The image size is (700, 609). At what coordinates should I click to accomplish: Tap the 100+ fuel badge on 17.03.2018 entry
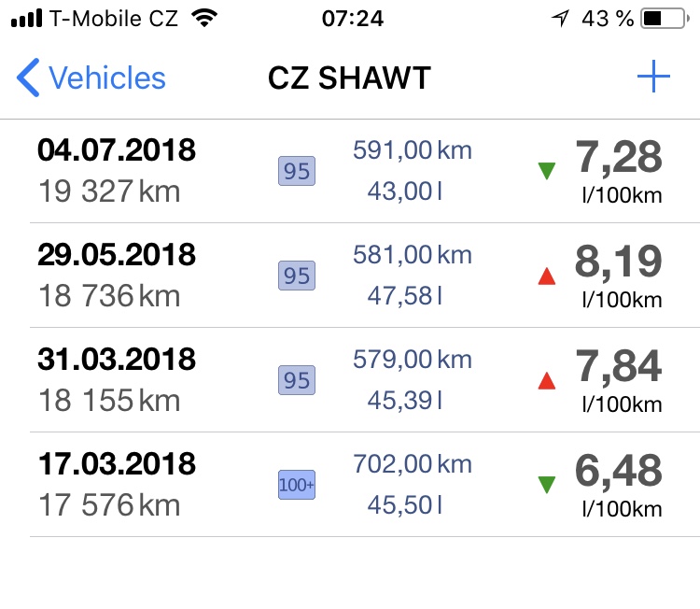[297, 485]
